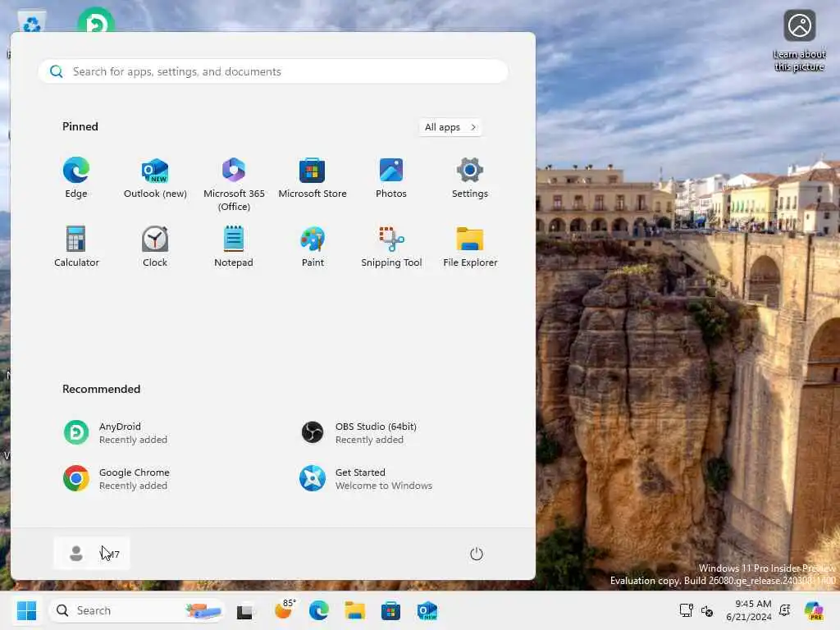
Task: Open the Copilot preview icon
Action: [x=814, y=610]
